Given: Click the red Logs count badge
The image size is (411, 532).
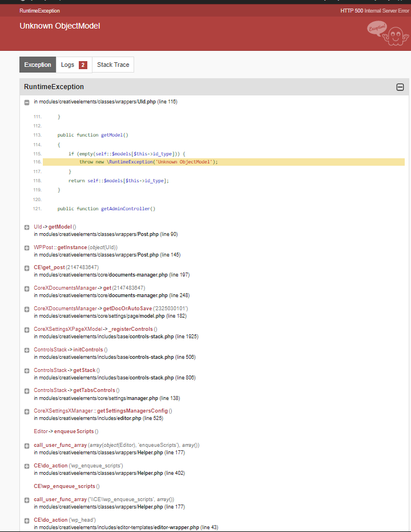Looking at the screenshot, I should point(83,65).
